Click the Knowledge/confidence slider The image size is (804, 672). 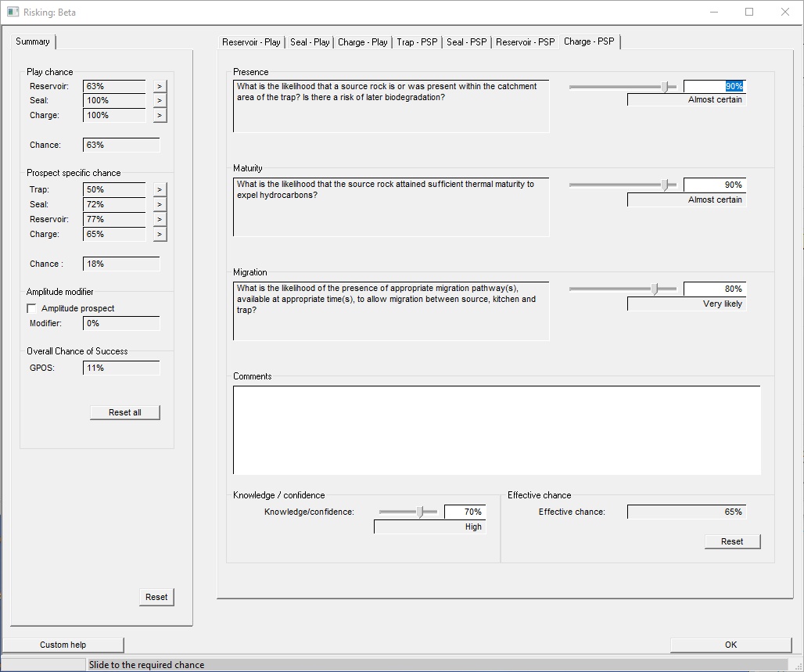407,512
